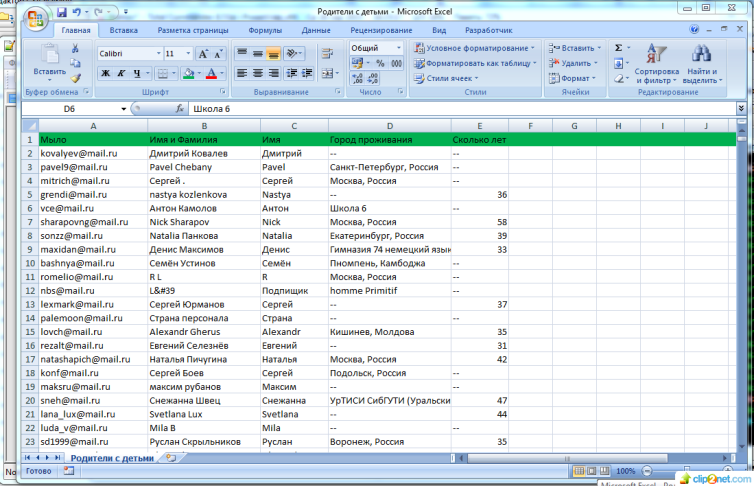
Task: Click the insert function fx icon
Action: click(179, 108)
